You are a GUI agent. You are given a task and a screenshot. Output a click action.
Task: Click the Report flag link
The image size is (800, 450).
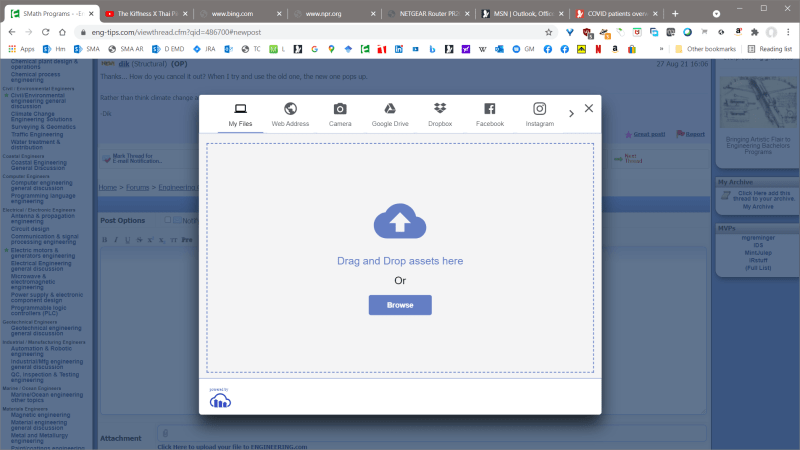pyautogui.click(x=691, y=134)
